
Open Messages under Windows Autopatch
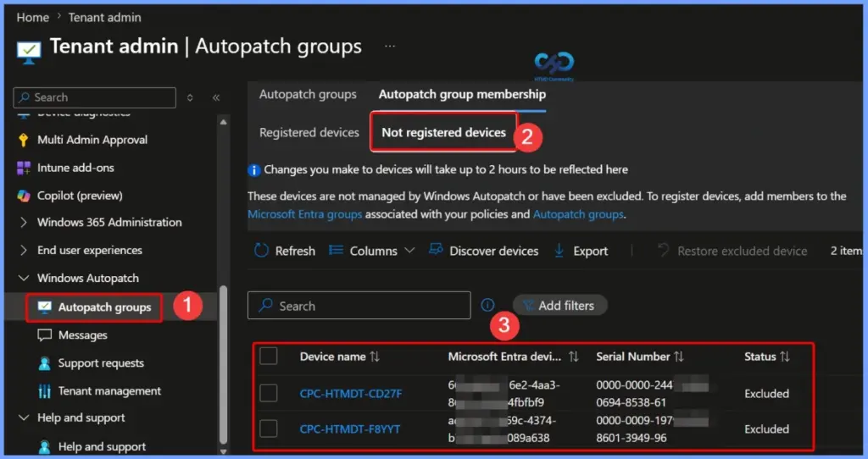point(82,335)
